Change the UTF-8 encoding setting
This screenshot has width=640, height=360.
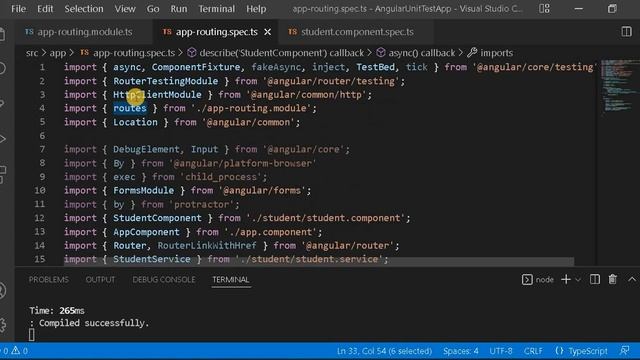[501, 351]
